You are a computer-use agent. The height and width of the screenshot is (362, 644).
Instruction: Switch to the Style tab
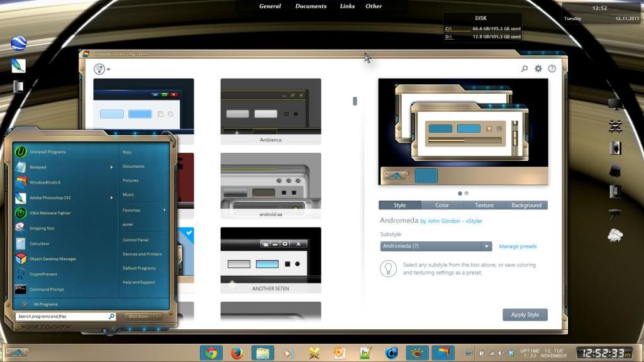pos(399,206)
